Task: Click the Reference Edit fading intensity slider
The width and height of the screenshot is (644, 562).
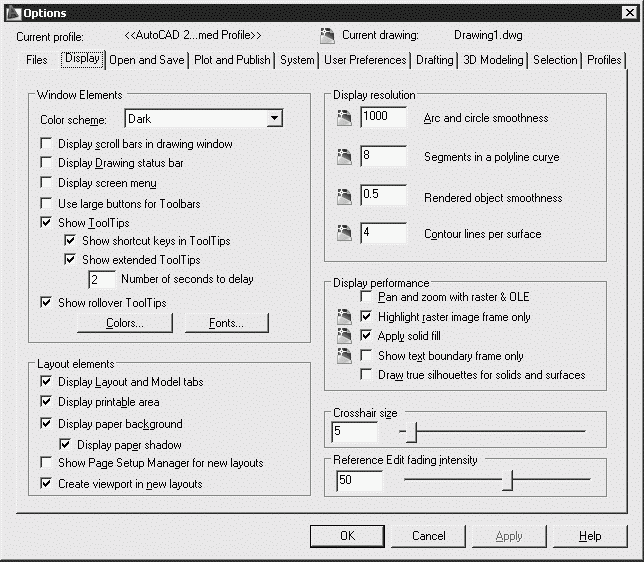Action: pos(507,481)
